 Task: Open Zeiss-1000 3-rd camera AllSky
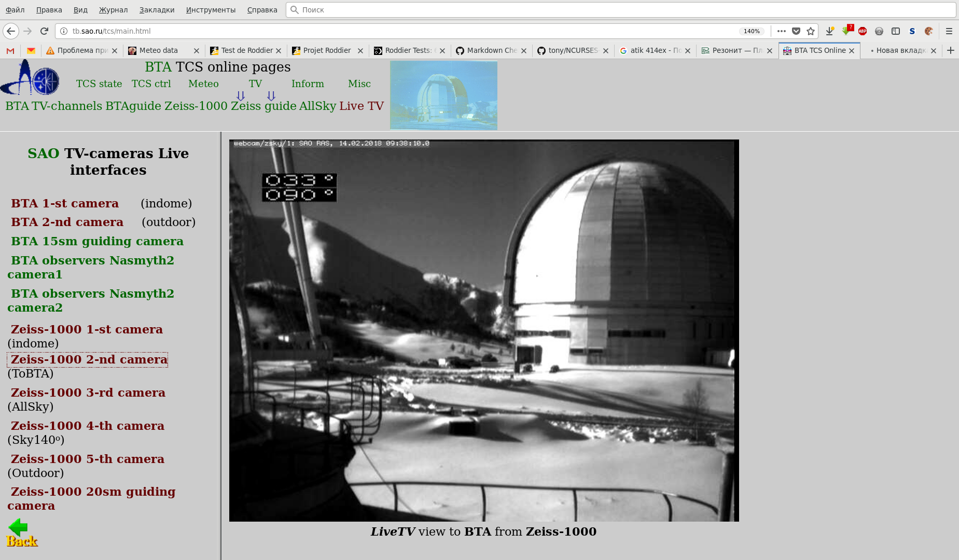tap(88, 393)
